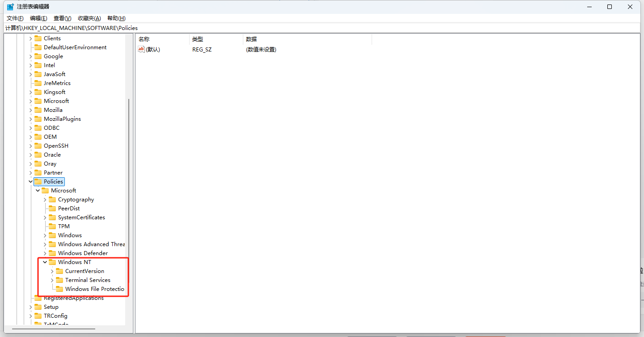644x337 pixels.
Task: Click the JavaSoft folder icon
Action: 38,74
